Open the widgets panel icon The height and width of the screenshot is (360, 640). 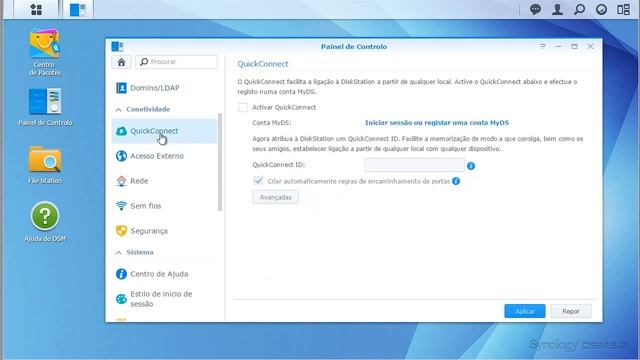click(x=623, y=9)
